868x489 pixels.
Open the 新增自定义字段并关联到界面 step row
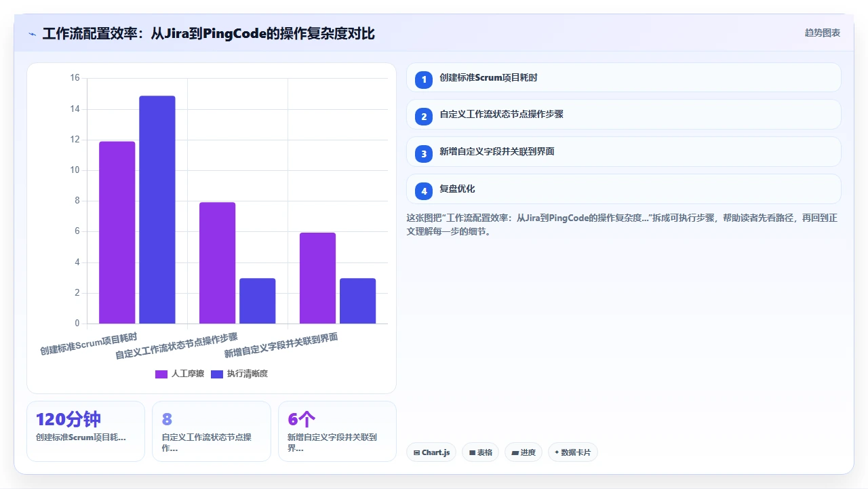[624, 152]
